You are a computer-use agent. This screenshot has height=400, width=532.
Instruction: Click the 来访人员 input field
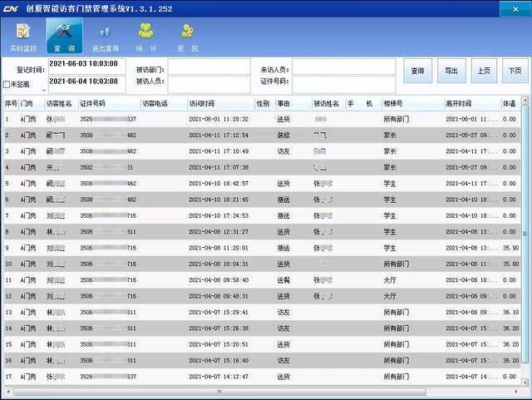tap(343, 67)
